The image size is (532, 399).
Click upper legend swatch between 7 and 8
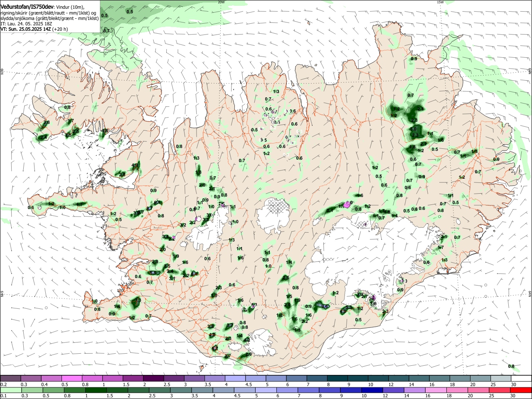tap(317, 378)
